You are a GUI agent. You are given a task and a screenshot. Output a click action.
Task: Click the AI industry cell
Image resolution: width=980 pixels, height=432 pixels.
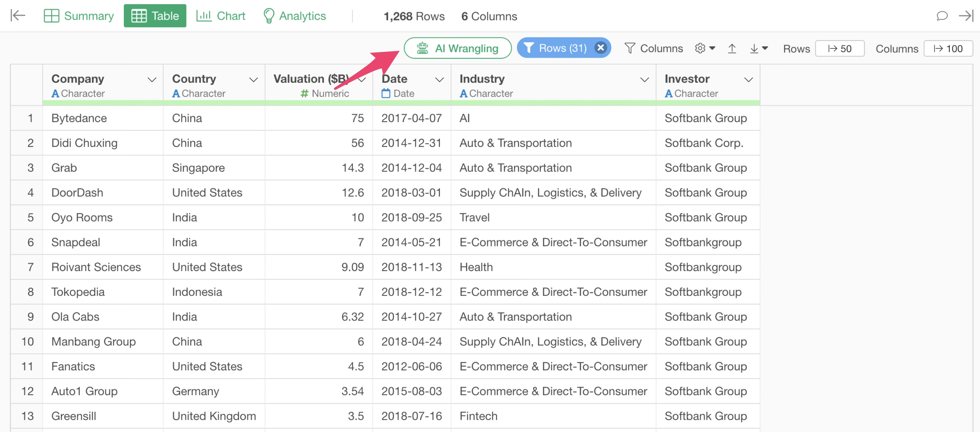point(554,118)
